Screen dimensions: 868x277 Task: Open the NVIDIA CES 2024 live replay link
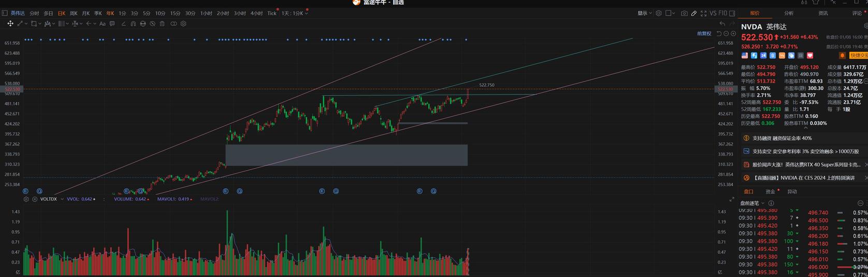[804, 178]
